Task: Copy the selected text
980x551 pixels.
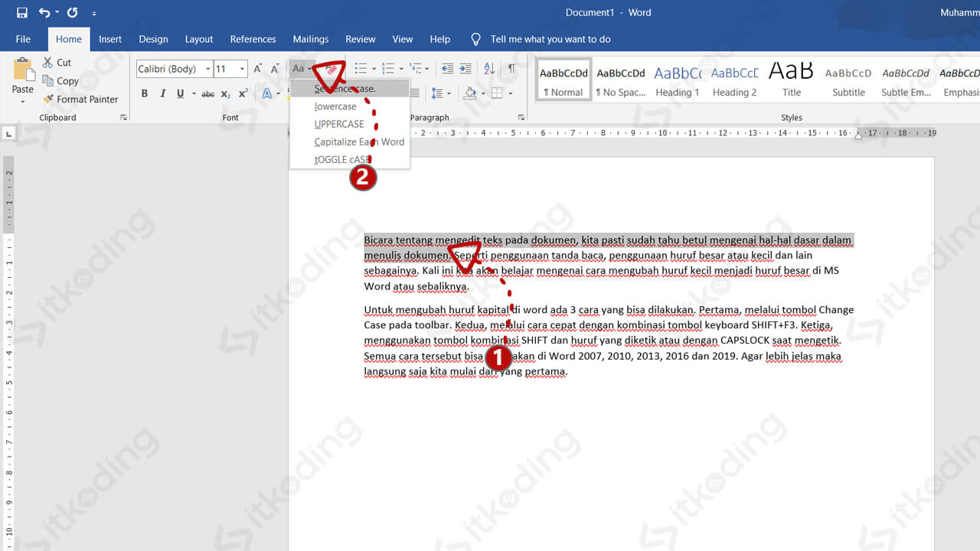Action: click(60, 81)
